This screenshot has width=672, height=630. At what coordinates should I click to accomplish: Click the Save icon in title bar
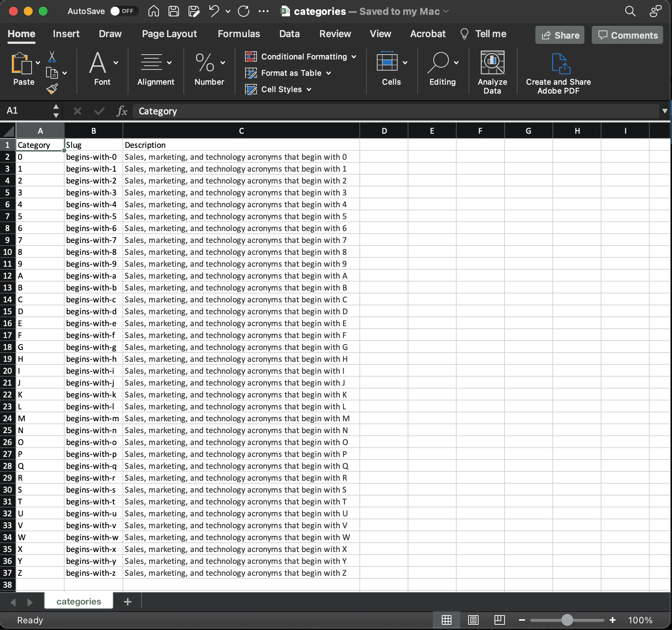(x=174, y=12)
